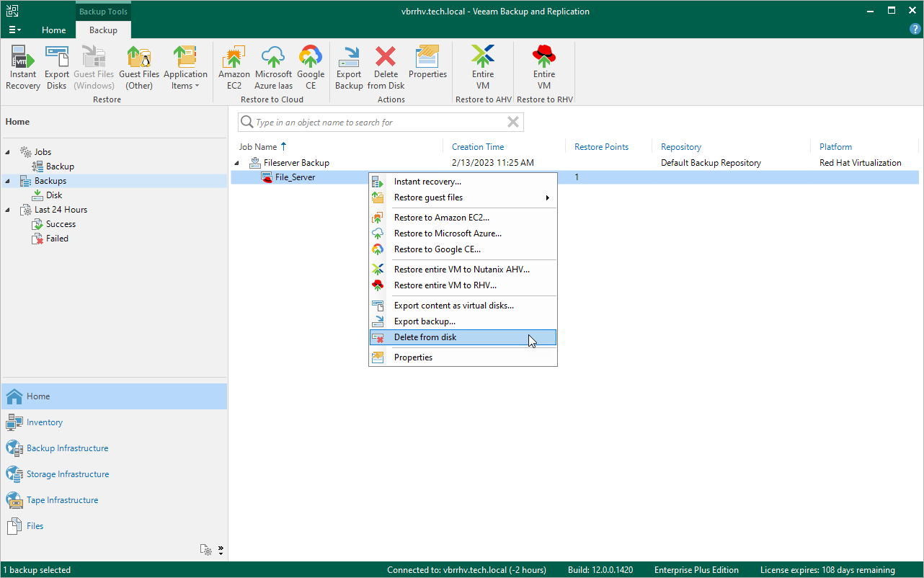
Task: Sort by Restore Points column header
Action: pyautogui.click(x=601, y=147)
